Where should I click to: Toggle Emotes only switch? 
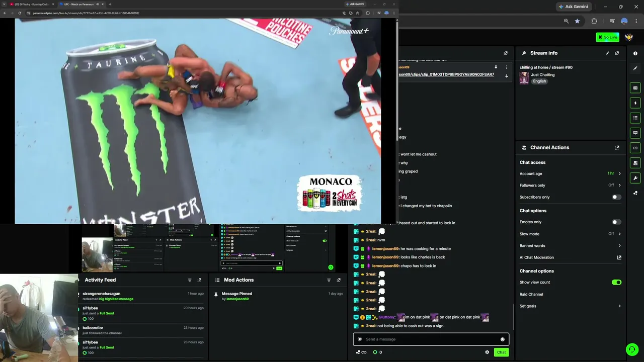pyautogui.click(x=616, y=222)
